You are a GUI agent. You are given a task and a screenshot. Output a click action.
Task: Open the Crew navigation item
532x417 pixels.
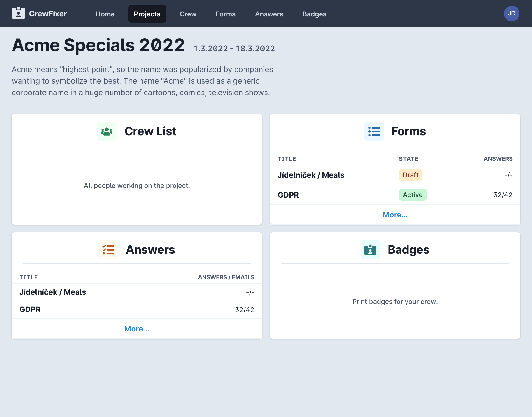coord(188,14)
